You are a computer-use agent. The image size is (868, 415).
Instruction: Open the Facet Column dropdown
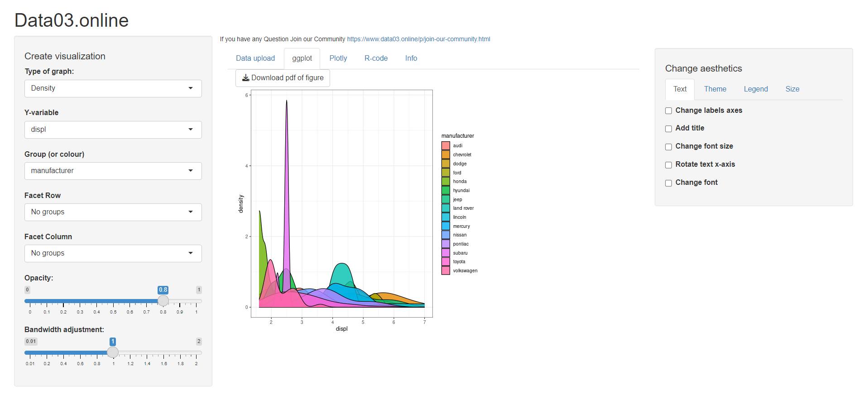(113, 253)
